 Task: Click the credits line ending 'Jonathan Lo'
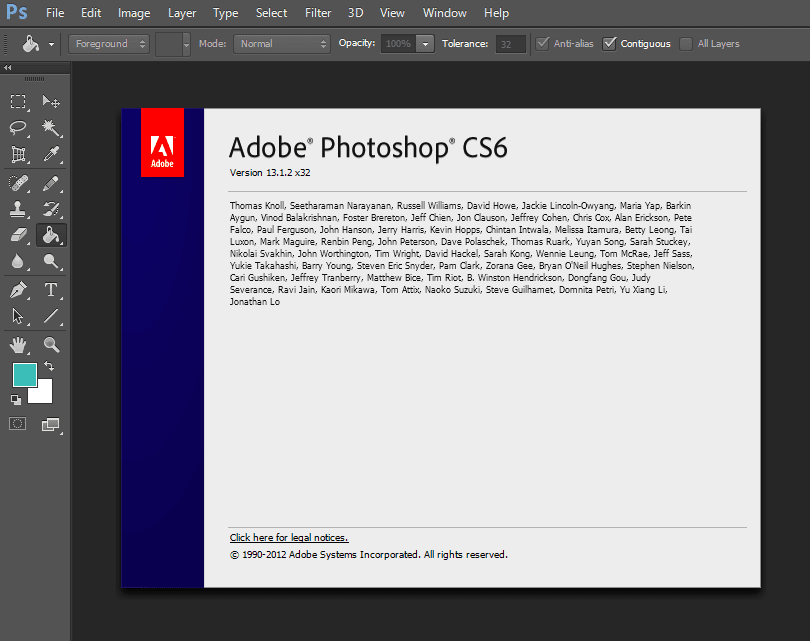point(255,302)
